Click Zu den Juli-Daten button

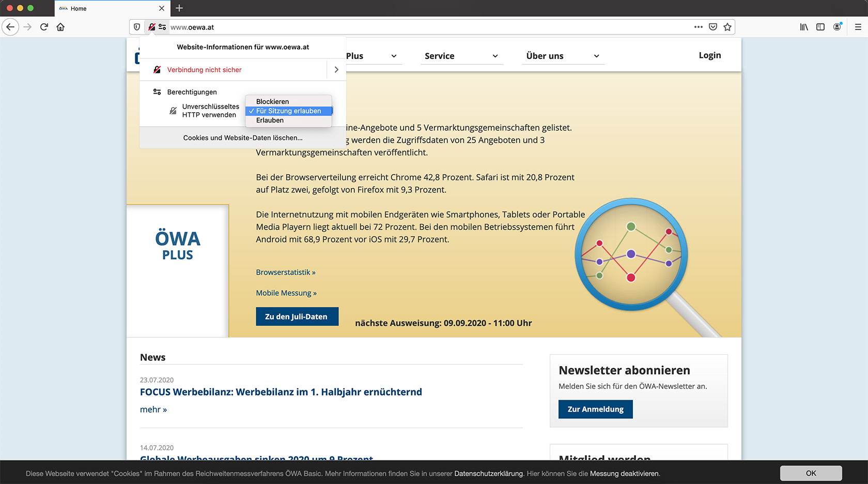(x=297, y=316)
